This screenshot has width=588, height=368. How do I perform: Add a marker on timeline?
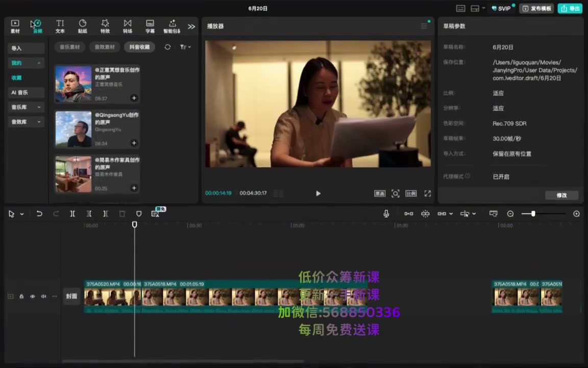139,214
